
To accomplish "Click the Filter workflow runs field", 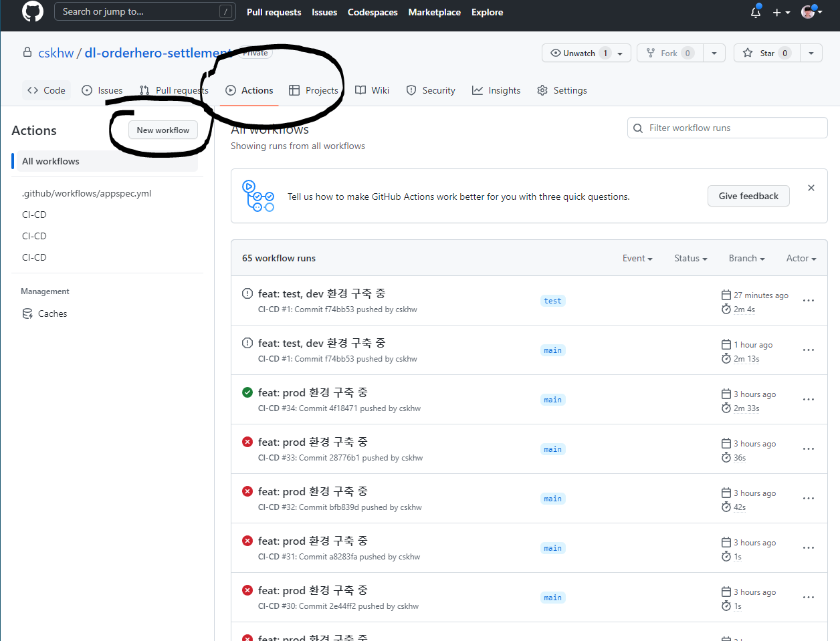I will (728, 128).
